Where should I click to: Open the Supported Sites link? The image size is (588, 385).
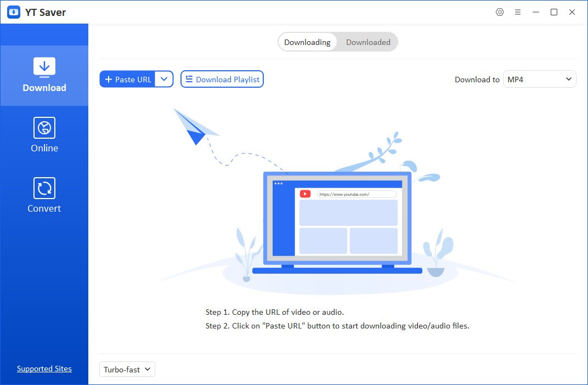(x=44, y=369)
